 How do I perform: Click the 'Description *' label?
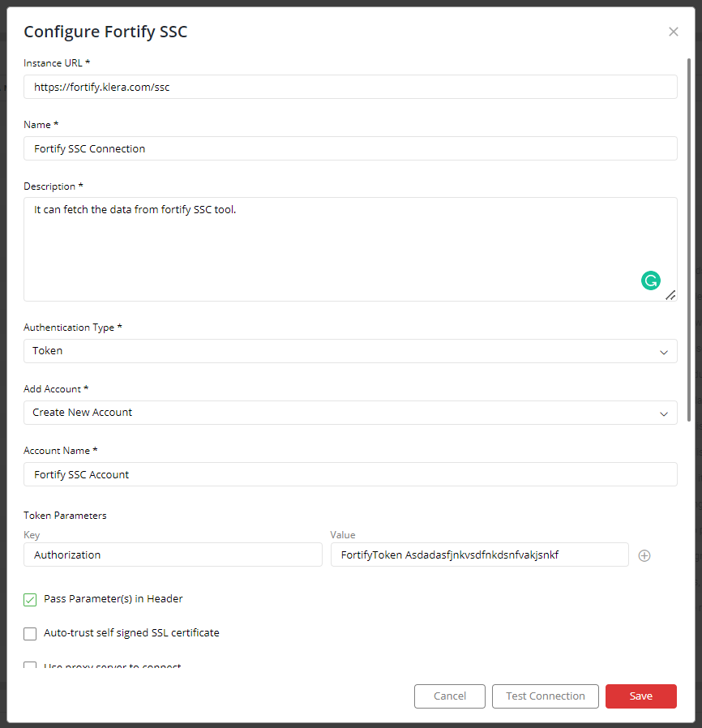pos(54,186)
